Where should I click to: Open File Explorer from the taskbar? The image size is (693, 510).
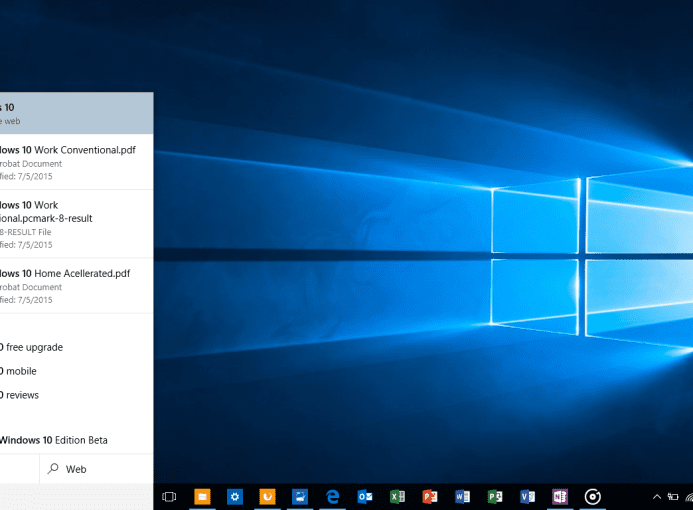tap(202, 497)
